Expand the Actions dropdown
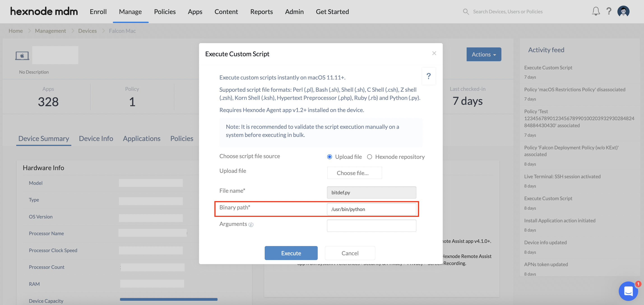 (484, 54)
